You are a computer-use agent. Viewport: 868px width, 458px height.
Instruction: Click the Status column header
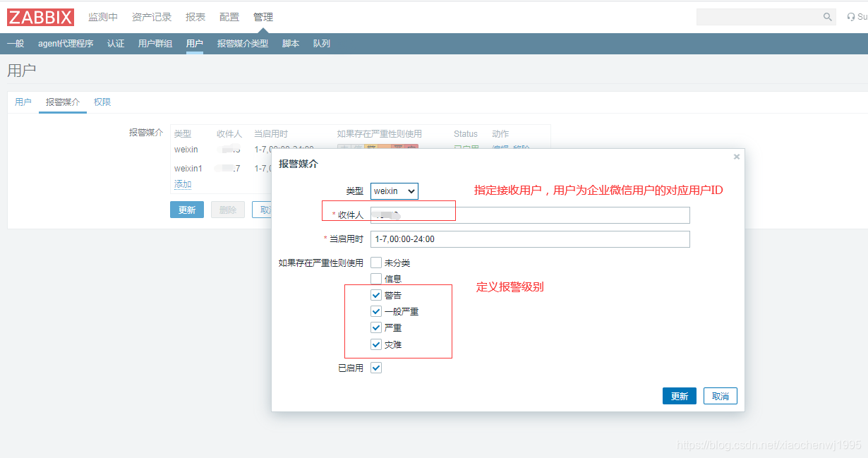(466, 133)
